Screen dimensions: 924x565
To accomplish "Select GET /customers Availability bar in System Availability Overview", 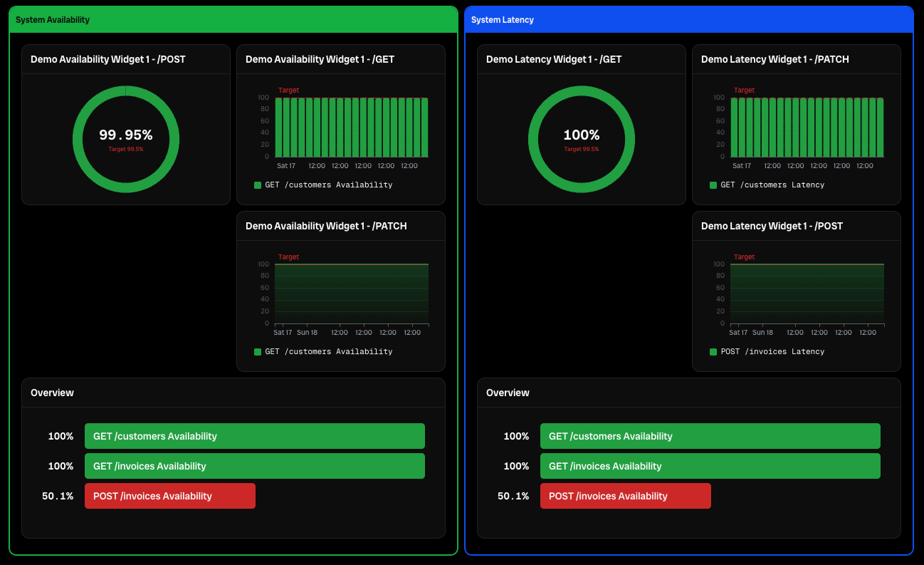I will [x=255, y=436].
